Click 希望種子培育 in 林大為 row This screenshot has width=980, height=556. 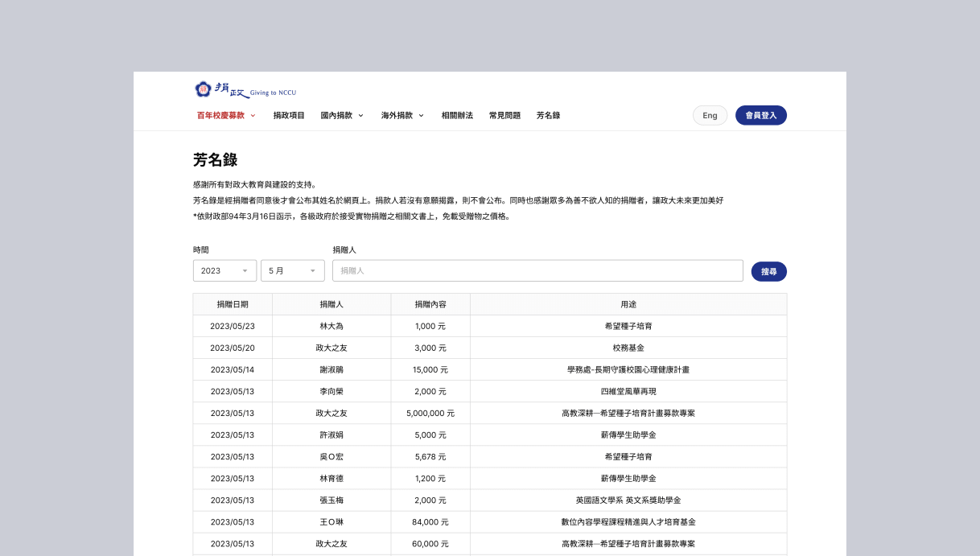pyautogui.click(x=628, y=326)
